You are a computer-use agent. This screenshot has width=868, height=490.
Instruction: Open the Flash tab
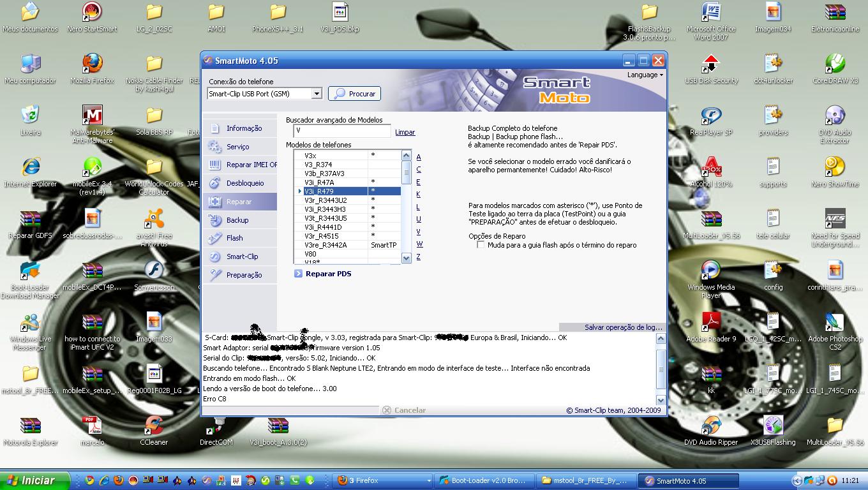240,238
